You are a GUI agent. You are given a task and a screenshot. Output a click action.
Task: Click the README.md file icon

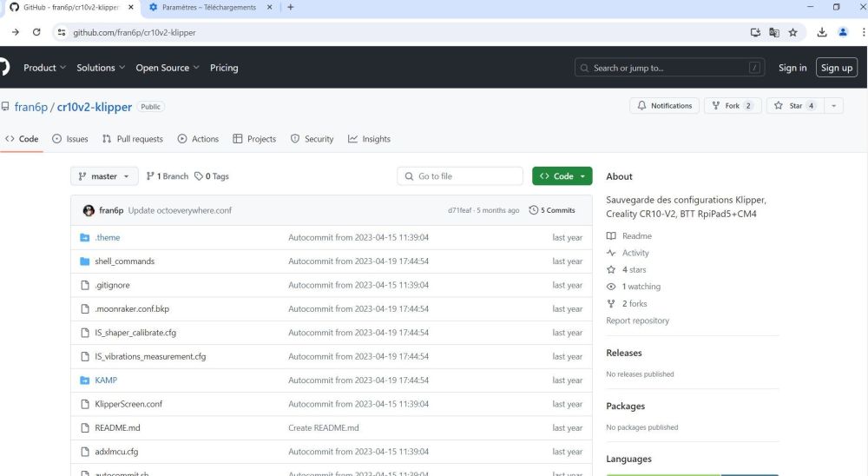85,427
